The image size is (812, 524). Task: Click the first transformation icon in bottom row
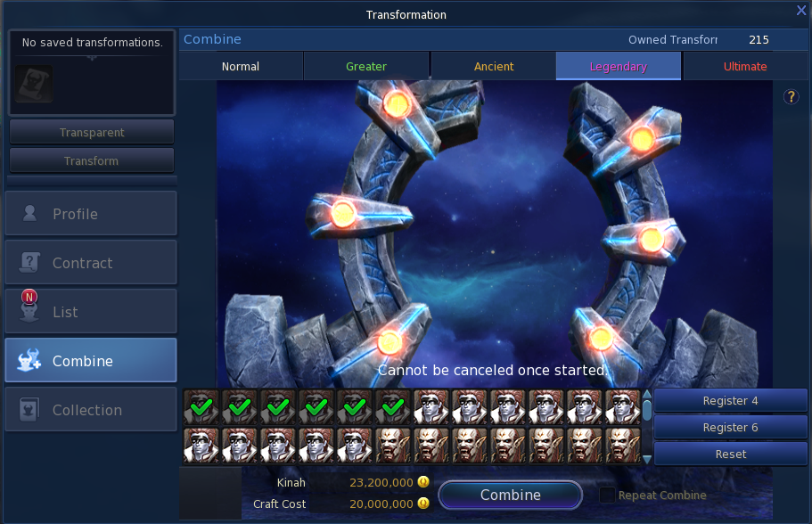coord(201,445)
